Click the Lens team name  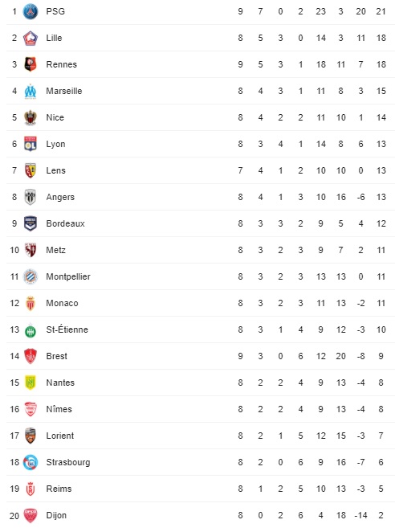point(56,170)
